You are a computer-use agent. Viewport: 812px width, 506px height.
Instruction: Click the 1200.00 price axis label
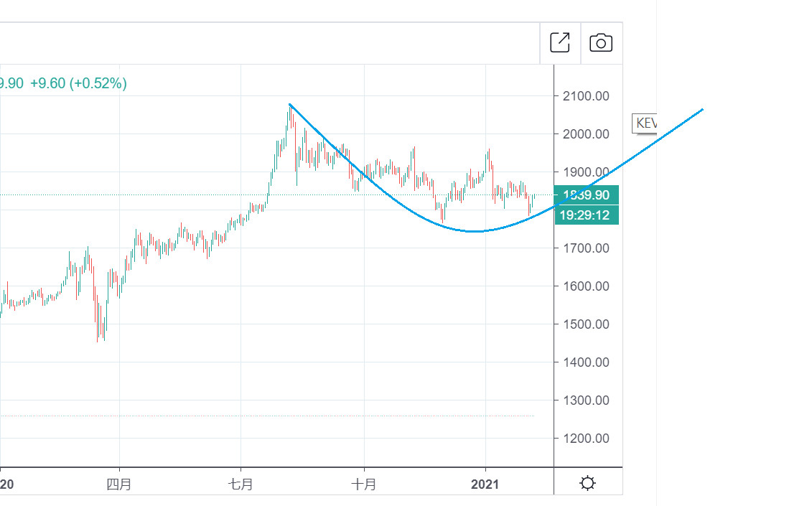[587, 439]
